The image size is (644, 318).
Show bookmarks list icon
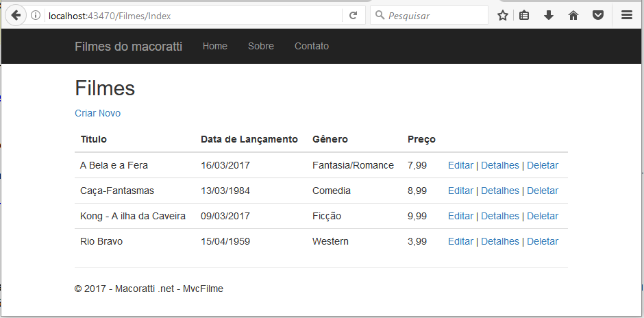click(x=523, y=16)
